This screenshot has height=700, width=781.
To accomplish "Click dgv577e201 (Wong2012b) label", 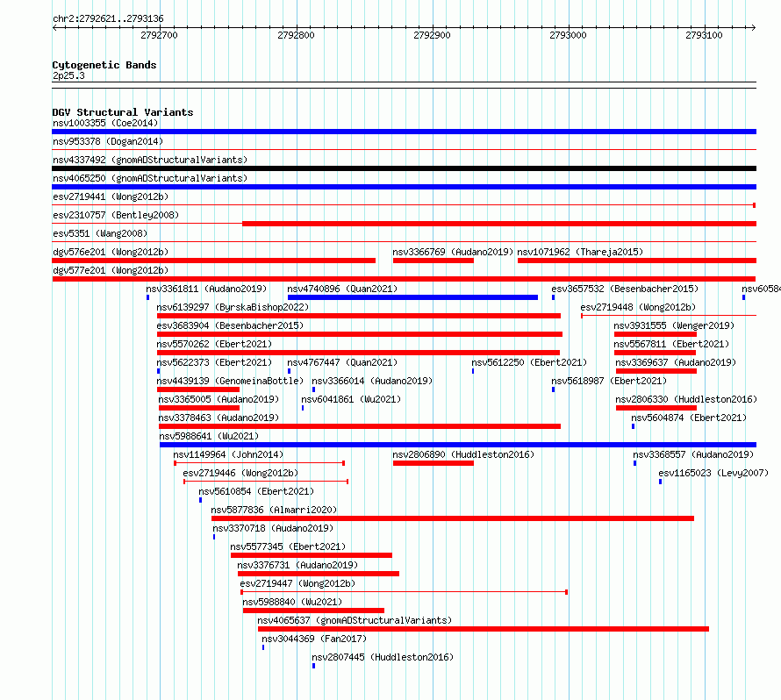I will (x=111, y=270).
